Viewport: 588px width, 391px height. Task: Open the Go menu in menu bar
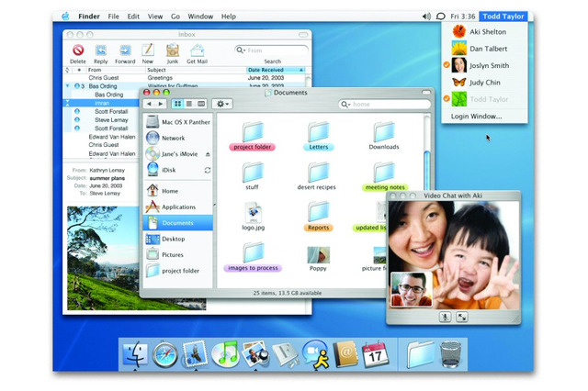(x=175, y=17)
